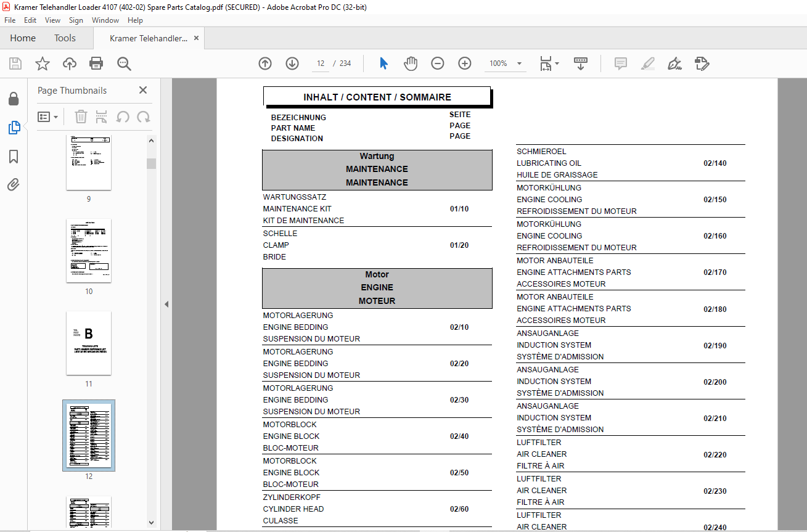Image resolution: width=807 pixels, height=532 pixels.
Task: Zoom in using the plus circle icon
Action: pyautogui.click(x=465, y=63)
